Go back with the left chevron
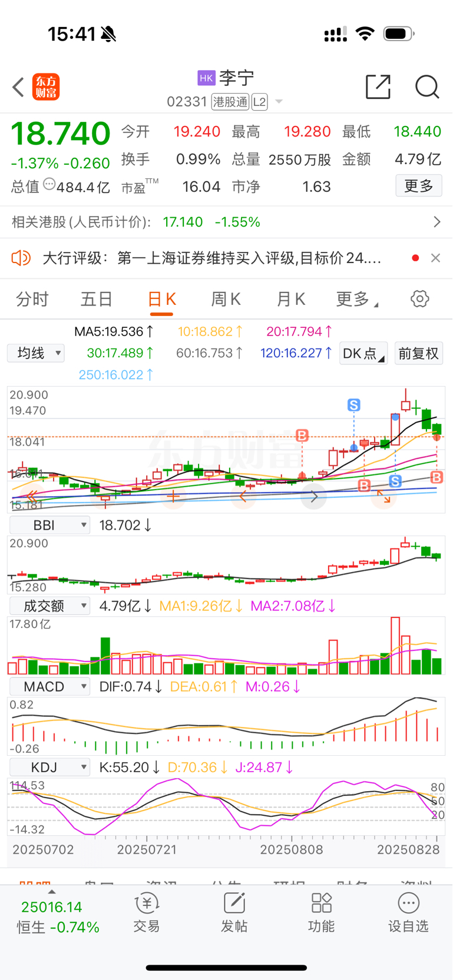The image size is (453, 980). 18,87
